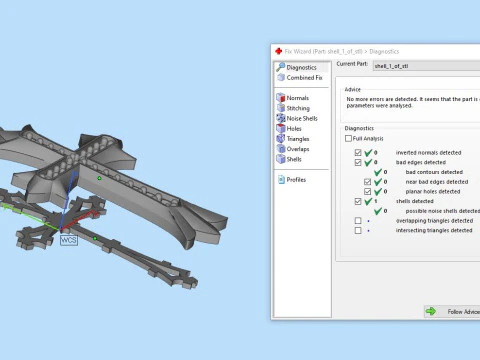Select the Triangles fix icon

(281, 138)
